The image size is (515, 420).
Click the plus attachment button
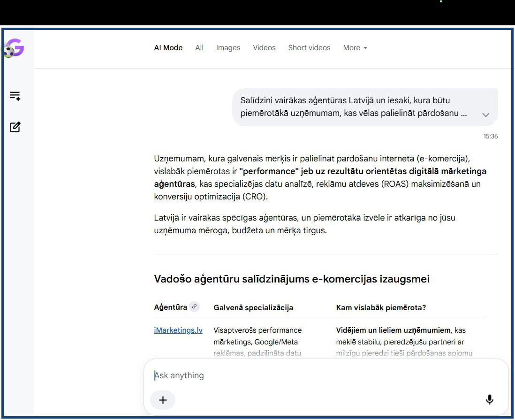pyautogui.click(x=163, y=400)
